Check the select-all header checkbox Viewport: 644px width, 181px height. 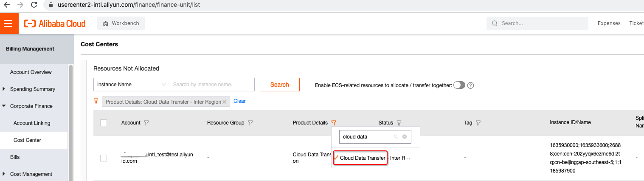tap(104, 123)
